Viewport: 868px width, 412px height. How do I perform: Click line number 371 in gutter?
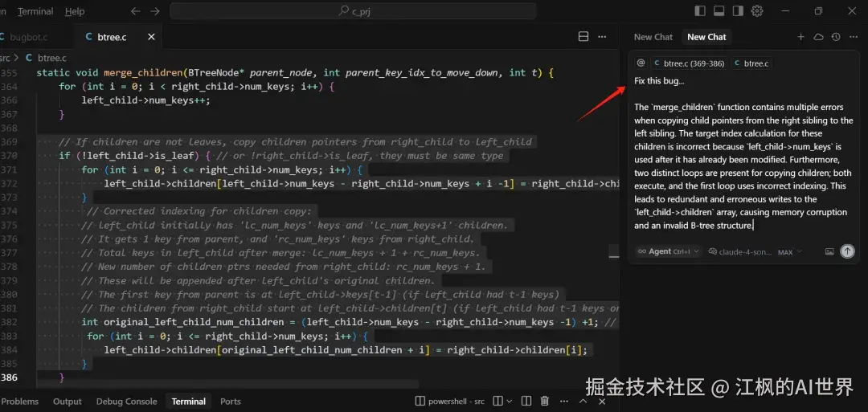pyautogui.click(x=9, y=169)
